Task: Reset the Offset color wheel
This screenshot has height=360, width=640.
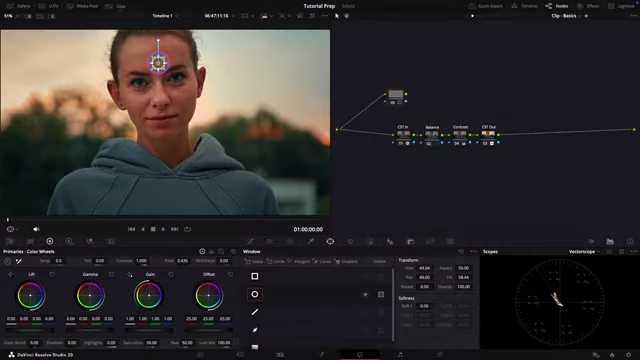Action: point(230,275)
